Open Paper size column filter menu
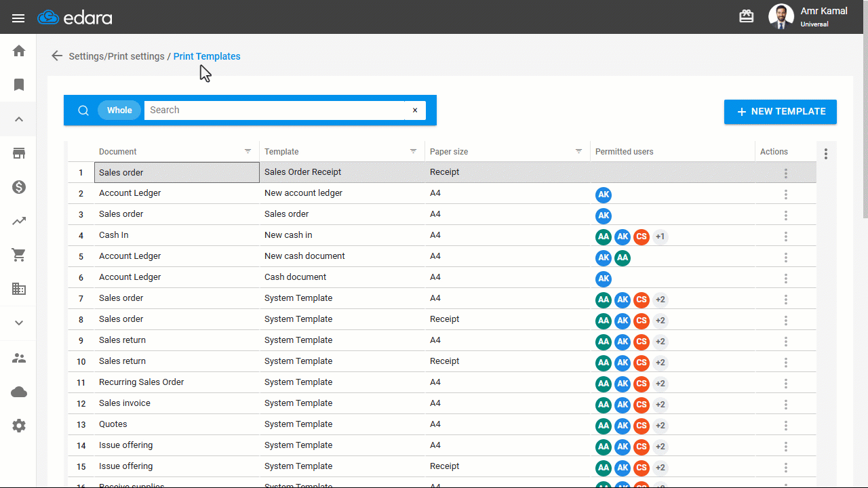This screenshot has width=868, height=488. tap(579, 151)
